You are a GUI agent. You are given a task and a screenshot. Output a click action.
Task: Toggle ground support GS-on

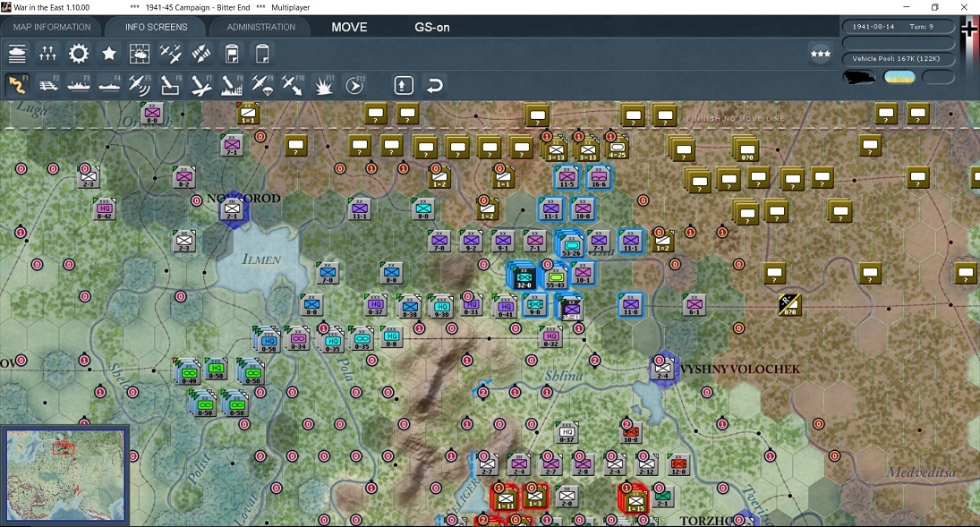pyautogui.click(x=432, y=27)
